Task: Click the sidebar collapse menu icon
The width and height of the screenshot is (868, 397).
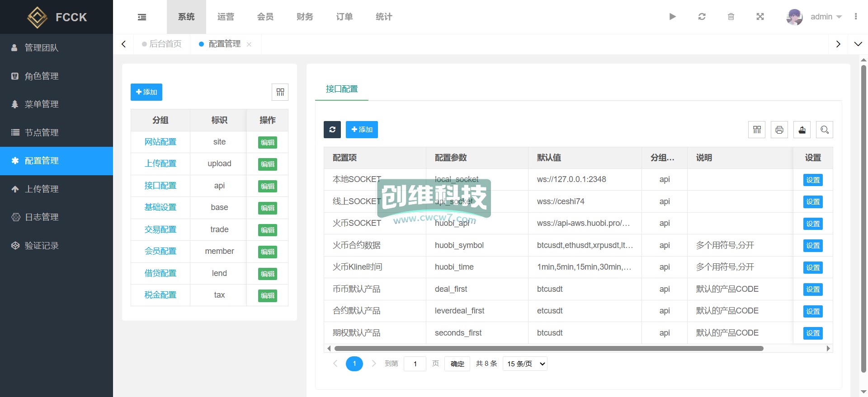Action: click(142, 17)
